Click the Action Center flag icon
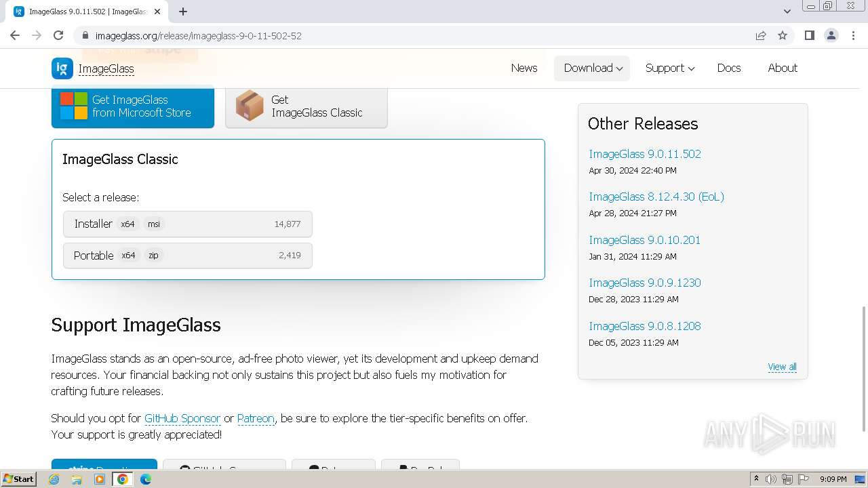 coord(804,479)
